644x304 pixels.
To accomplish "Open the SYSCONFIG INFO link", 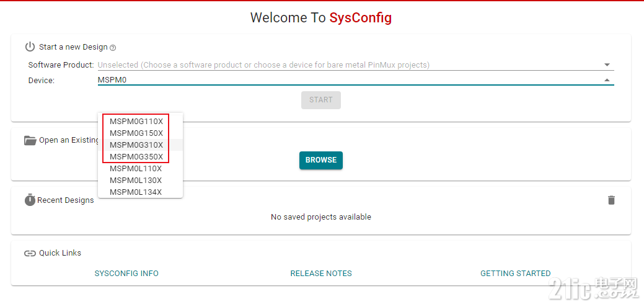I will tap(126, 273).
